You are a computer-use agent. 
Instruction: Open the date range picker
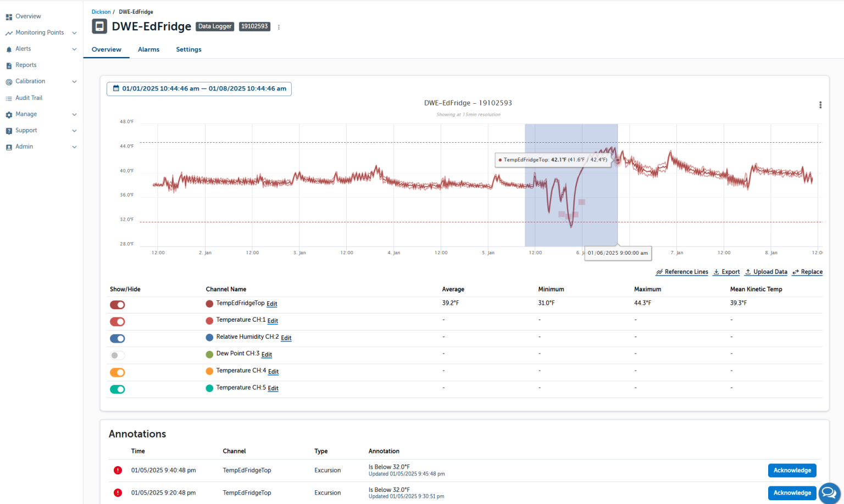click(x=199, y=88)
